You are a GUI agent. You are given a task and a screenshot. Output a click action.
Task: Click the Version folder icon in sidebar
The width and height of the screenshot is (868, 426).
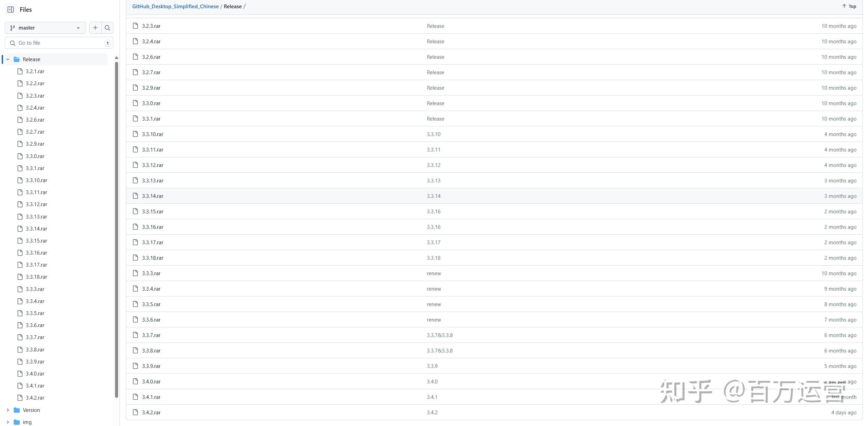point(16,410)
